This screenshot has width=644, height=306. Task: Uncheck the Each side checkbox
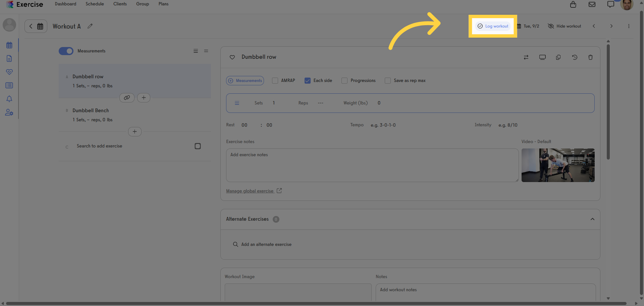308,81
